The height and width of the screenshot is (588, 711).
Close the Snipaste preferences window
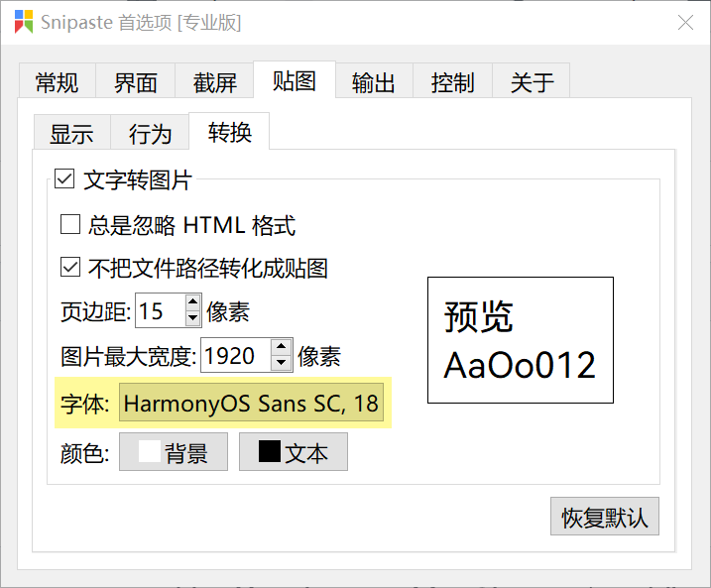pos(685,22)
